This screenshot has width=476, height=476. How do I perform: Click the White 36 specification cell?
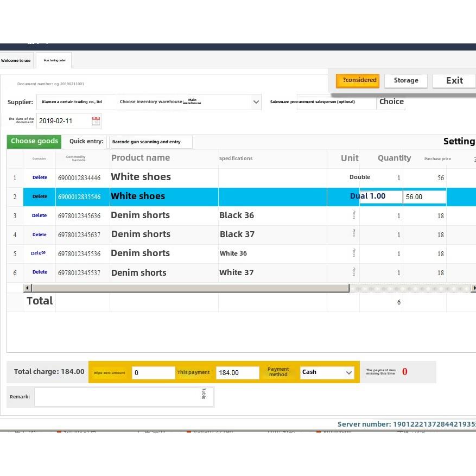click(x=233, y=253)
